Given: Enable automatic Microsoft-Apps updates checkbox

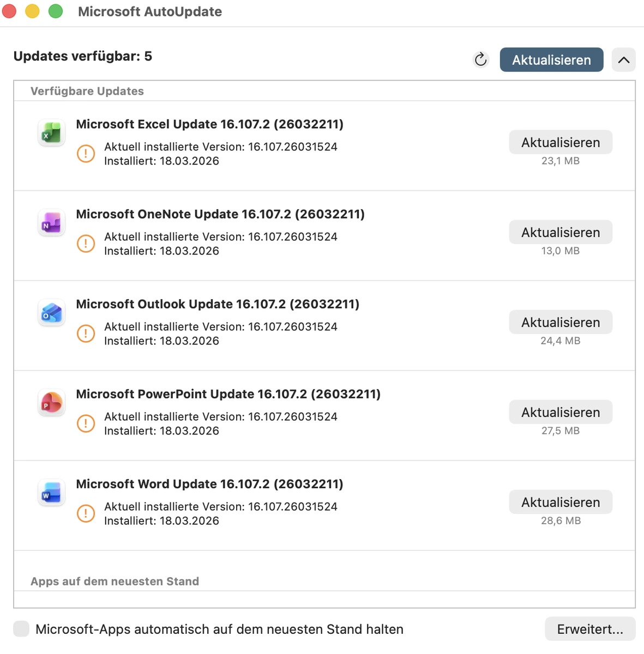Looking at the screenshot, I should (x=21, y=628).
